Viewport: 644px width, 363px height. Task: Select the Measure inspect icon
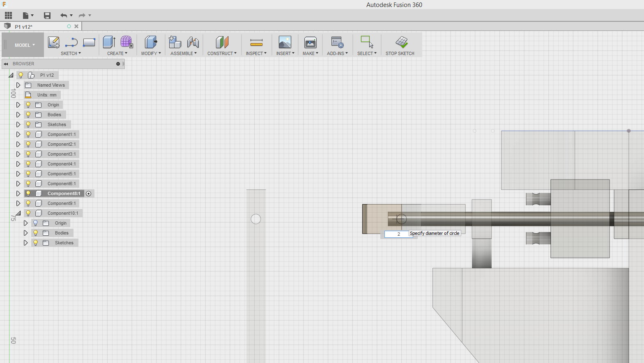[x=256, y=42]
